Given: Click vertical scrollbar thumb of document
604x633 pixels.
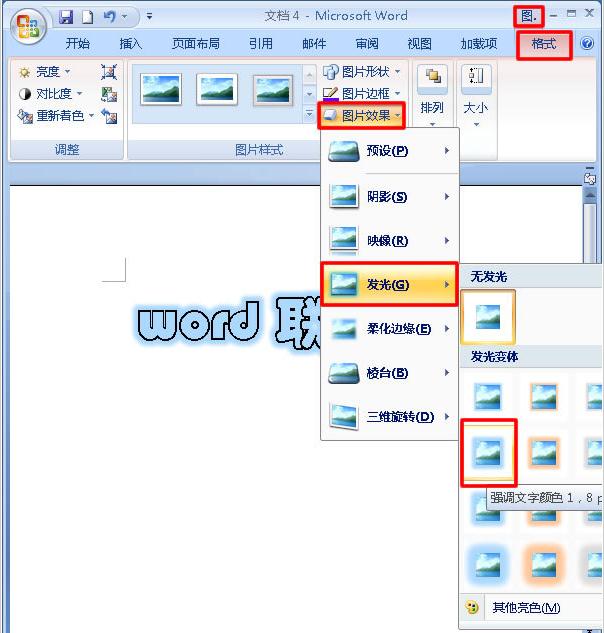Looking at the screenshot, I should (590, 232).
